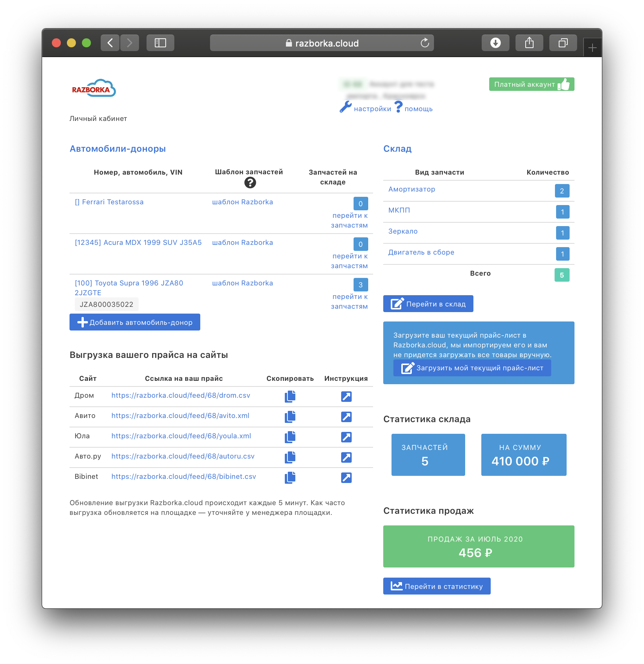This screenshot has width=644, height=664.
Task: Click the razborka.cloud address bar
Action: pyautogui.click(x=322, y=43)
